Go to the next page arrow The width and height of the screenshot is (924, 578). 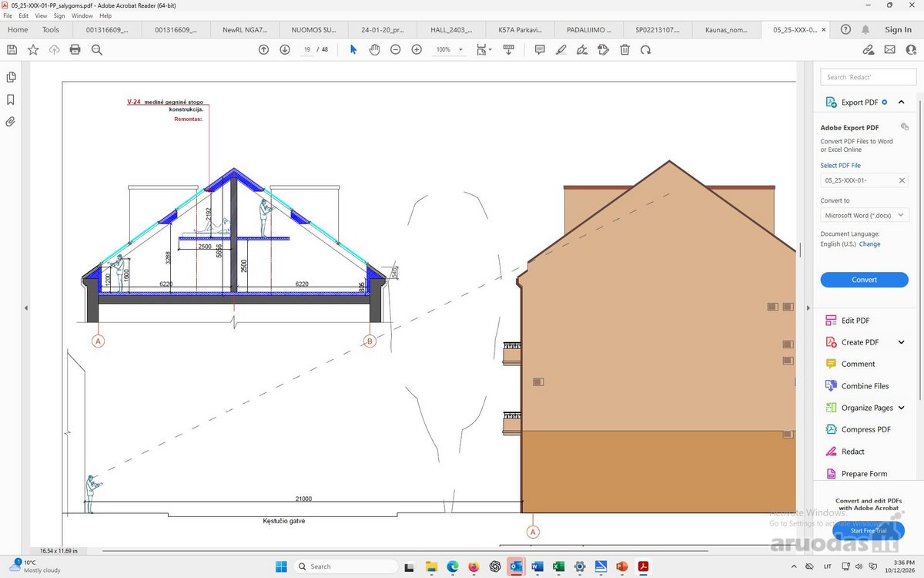tap(285, 49)
